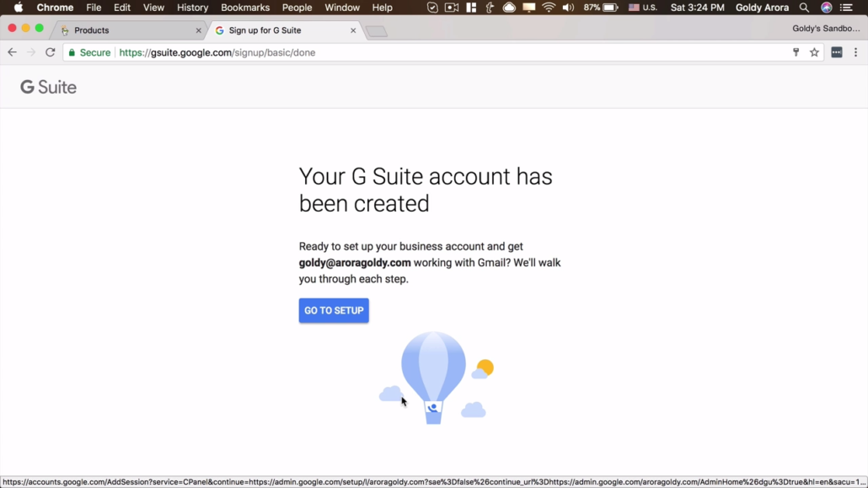
Task: Switch to the Products tab
Action: point(128,30)
